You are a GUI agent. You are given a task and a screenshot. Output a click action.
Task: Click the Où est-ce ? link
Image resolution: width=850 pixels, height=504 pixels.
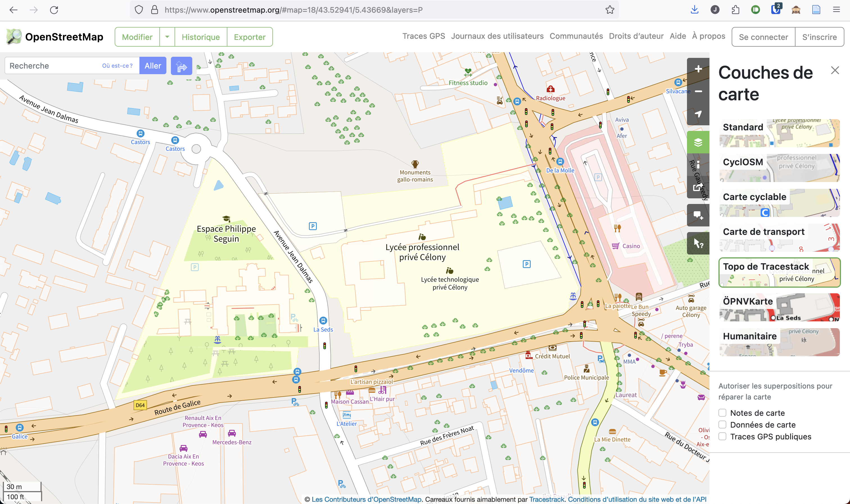pos(117,66)
